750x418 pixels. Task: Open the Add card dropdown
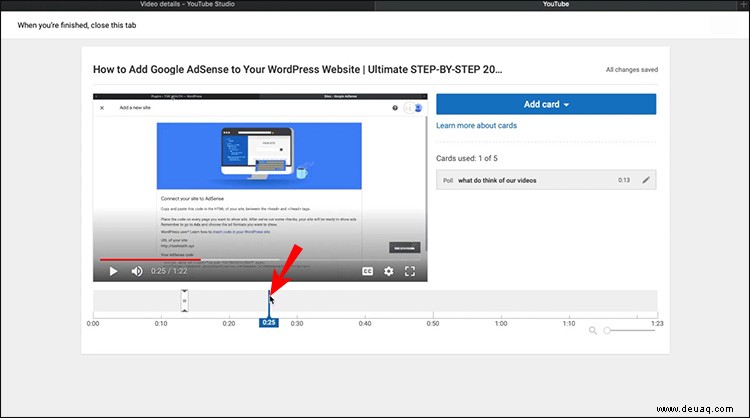point(546,104)
